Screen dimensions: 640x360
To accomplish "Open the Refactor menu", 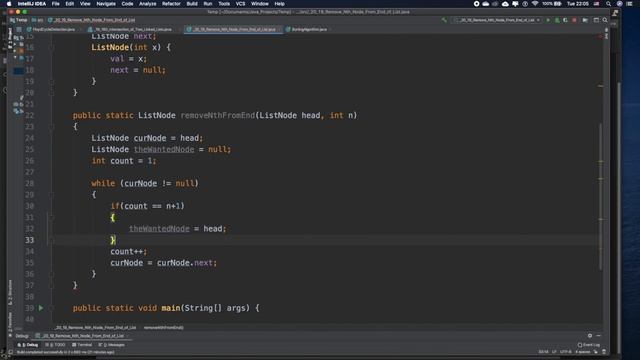I will [171, 4].
